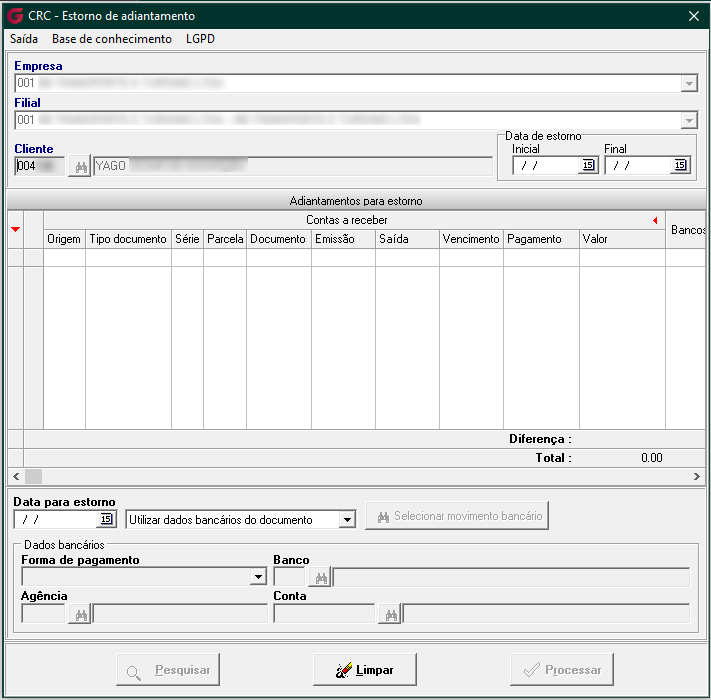711x700 pixels.
Task: Open the Saída menu
Action: (x=24, y=39)
